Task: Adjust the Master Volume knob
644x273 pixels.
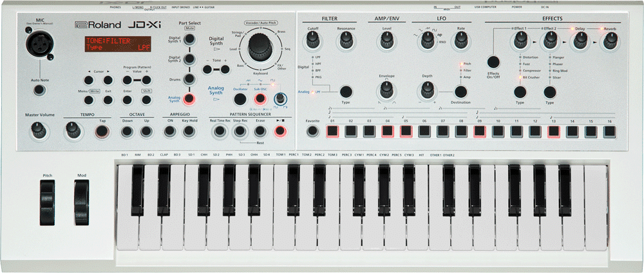Action: point(39,131)
